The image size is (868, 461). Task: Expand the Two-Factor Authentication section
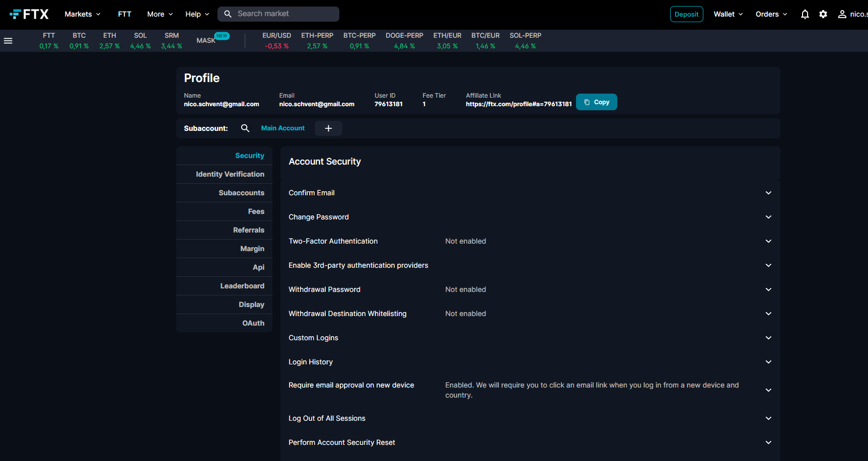(768, 241)
